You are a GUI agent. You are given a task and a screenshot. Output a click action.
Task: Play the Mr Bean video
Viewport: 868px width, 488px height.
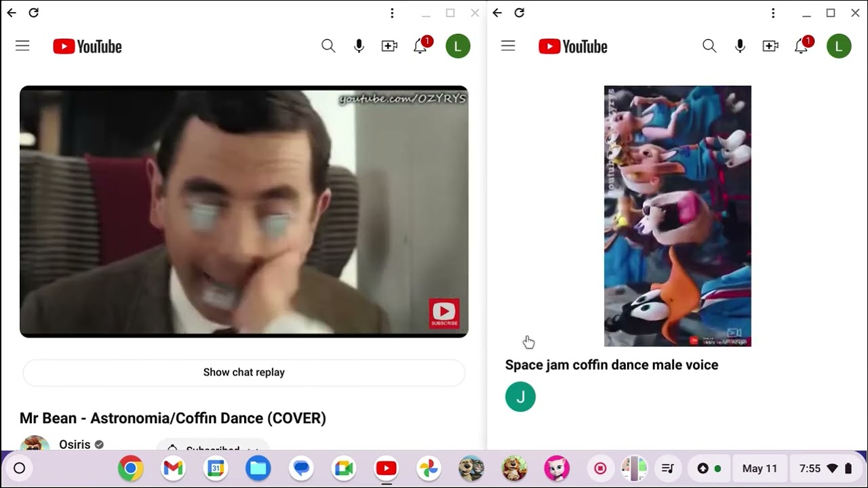(x=244, y=211)
